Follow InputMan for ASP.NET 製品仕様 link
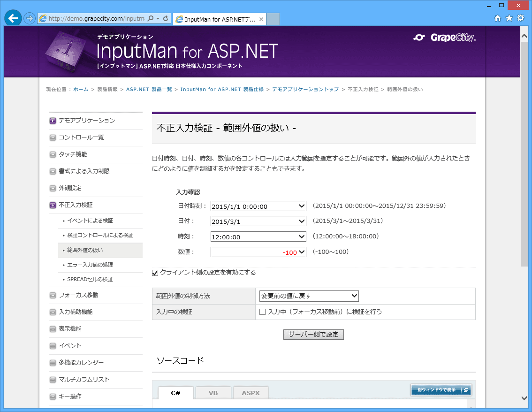Image resolution: width=532 pixels, height=412 pixels. 222,89
